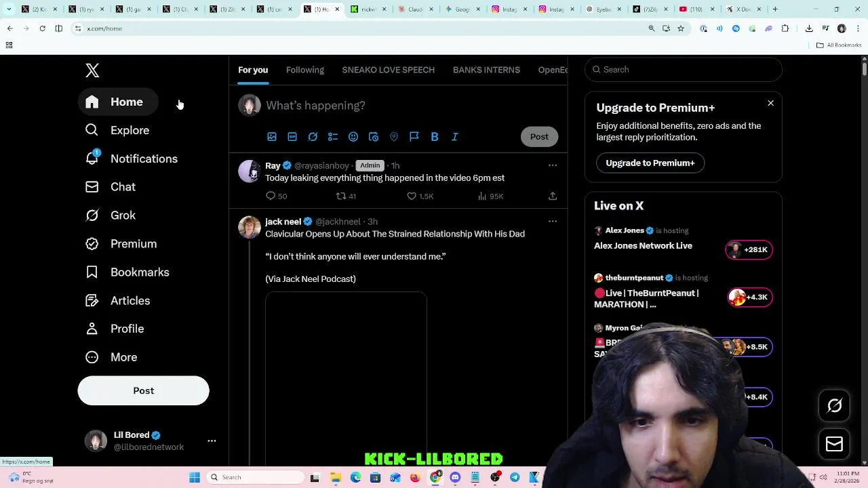Open jack neel's profile name link

[x=283, y=222]
